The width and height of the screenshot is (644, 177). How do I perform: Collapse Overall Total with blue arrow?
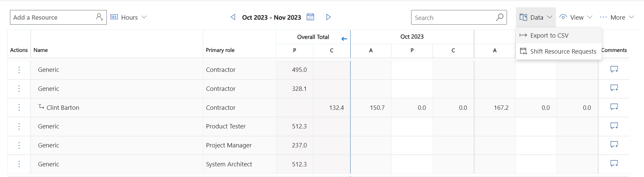(x=344, y=39)
